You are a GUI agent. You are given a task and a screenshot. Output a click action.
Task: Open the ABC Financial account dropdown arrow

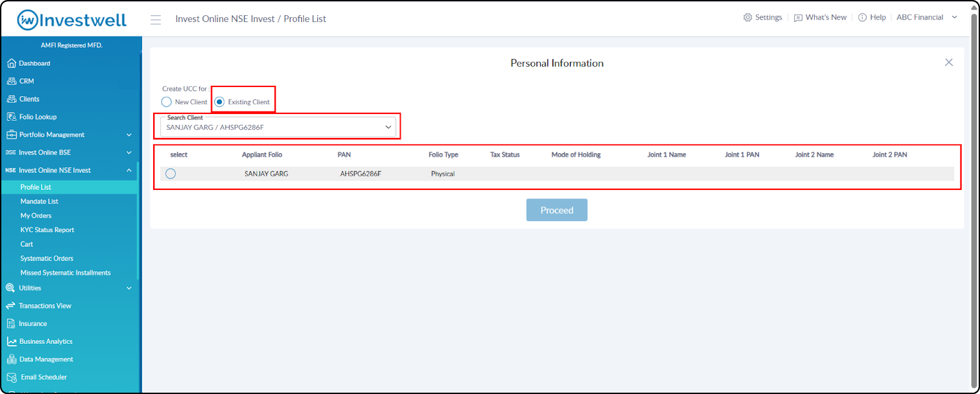click(x=954, y=17)
